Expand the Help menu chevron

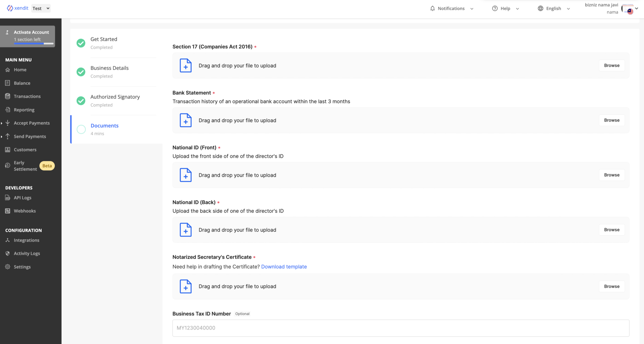coord(518,9)
